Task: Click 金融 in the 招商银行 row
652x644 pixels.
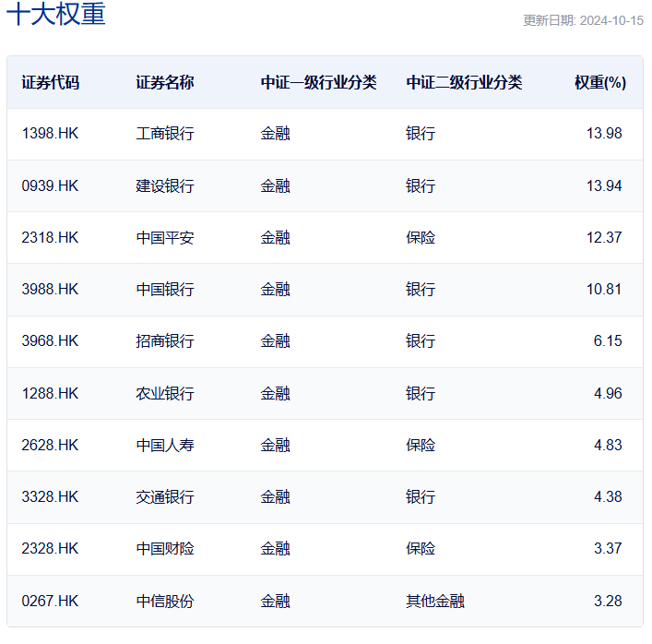Action: coord(275,340)
